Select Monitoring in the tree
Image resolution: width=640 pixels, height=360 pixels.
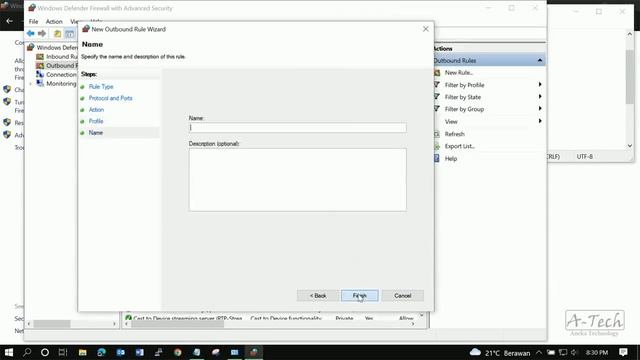pyautogui.click(x=61, y=83)
